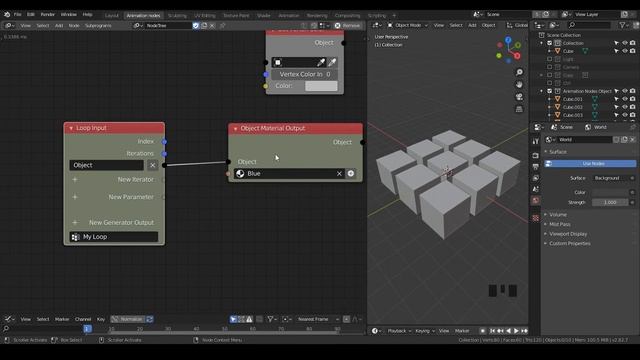Uncheck Animation Nodes Object collection checkbox
Viewport: 640px width, 360px height.
pos(549,91)
